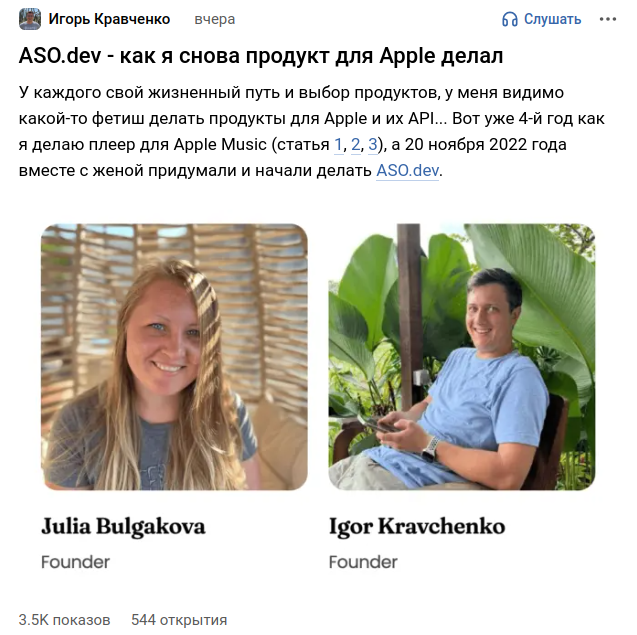Click Igor Kravchenko's photo
This screenshot has width=637, height=635.
462,357
